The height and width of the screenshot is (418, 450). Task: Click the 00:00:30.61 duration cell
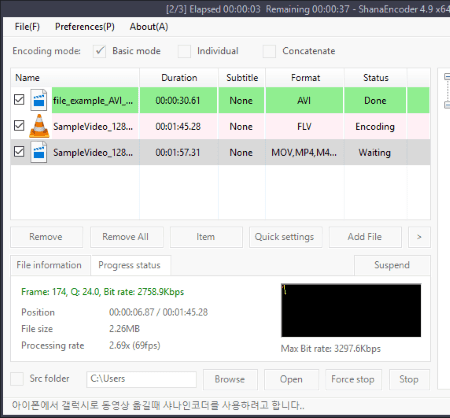(178, 100)
